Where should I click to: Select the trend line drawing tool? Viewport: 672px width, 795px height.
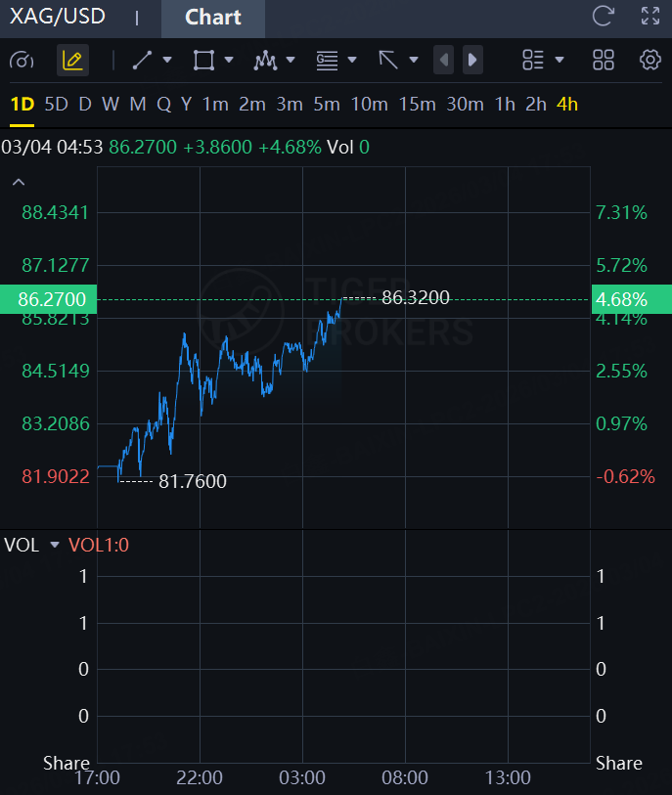coord(142,61)
